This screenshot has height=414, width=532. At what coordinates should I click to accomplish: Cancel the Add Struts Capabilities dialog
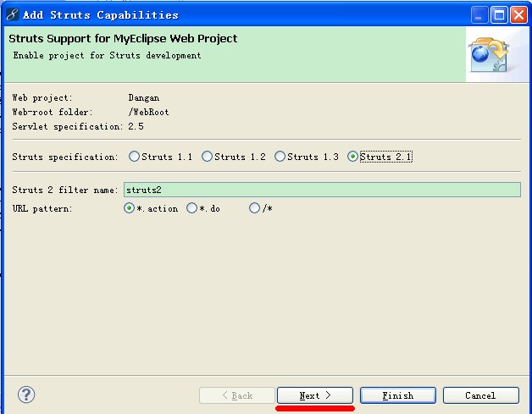481,395
